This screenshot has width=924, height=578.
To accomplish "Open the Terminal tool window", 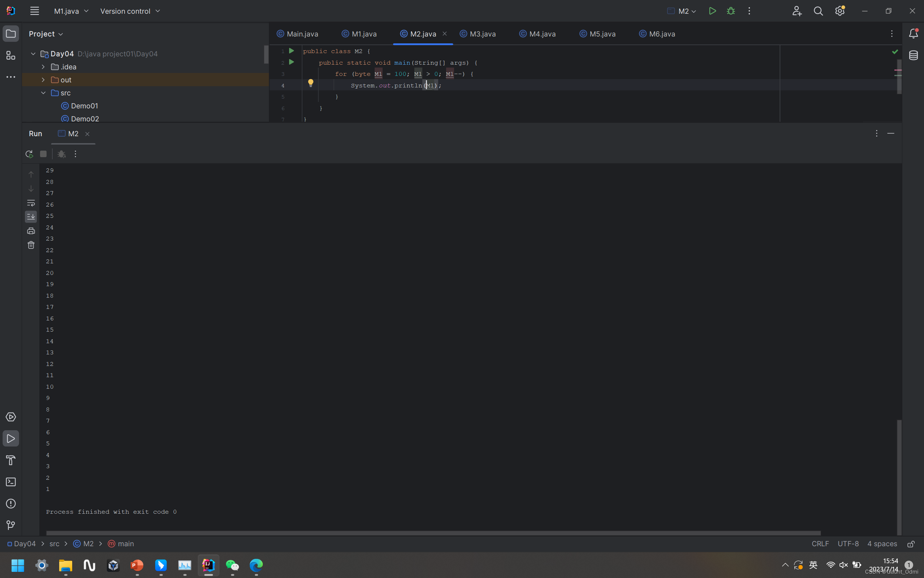I will (x=11, y=482).
